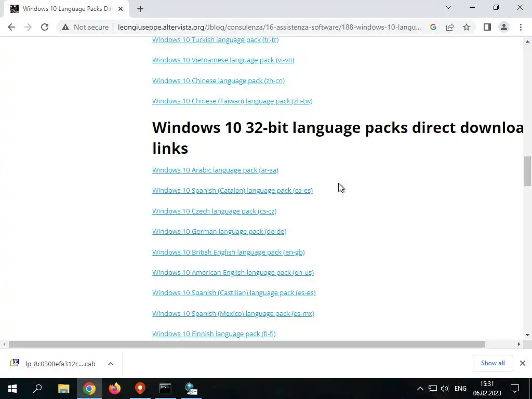532x399 pixels.
Task: Share this page using the share icon
Action: pos(450,27)
